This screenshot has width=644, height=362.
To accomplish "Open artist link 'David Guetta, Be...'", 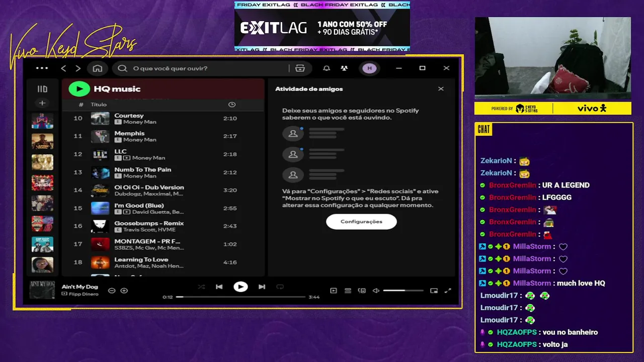I will [158, 212].
